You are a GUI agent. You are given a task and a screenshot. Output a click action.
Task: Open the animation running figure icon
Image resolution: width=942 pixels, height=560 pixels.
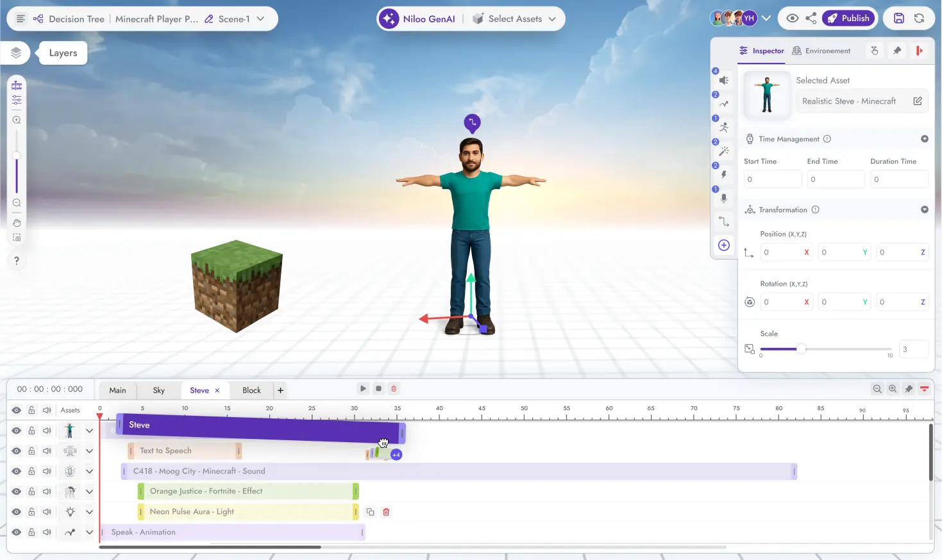pyautogui.click(x=724, y=127)
